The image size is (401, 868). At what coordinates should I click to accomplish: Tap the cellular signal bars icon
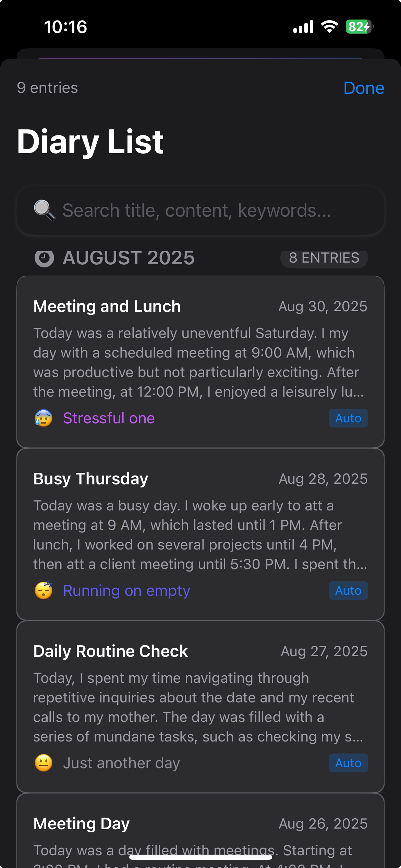(x=303, y=27)
